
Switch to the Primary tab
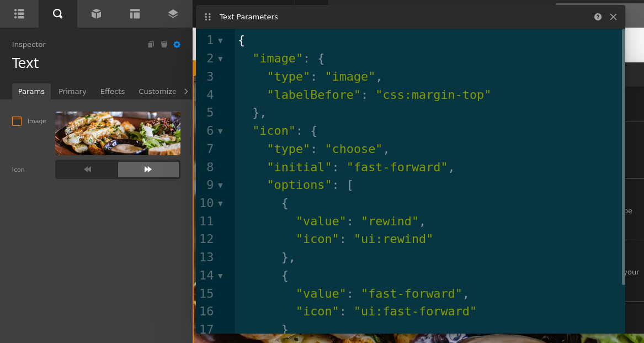pyautogui.click(x=72, y=92)
